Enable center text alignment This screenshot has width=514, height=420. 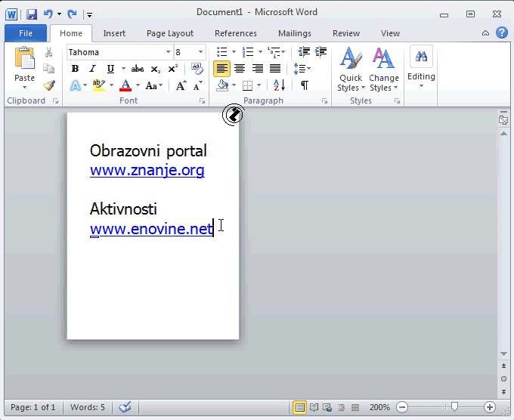[x=240, y=69]
